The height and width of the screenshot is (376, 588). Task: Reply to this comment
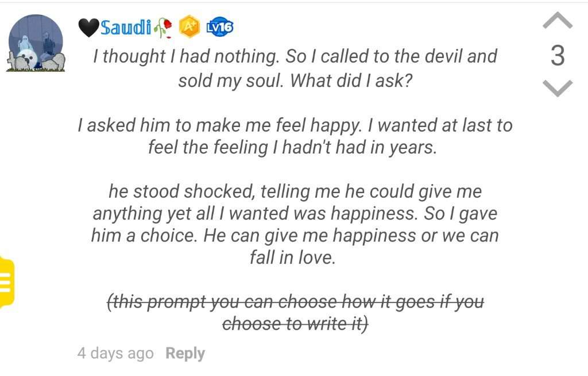pos(185,353)
